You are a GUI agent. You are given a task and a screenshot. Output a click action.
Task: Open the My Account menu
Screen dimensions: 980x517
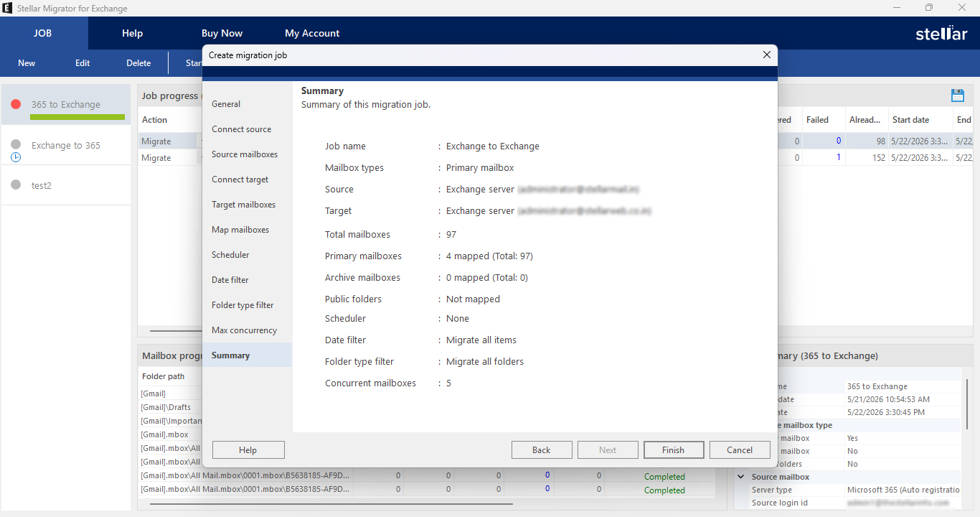tap(312, 33)
